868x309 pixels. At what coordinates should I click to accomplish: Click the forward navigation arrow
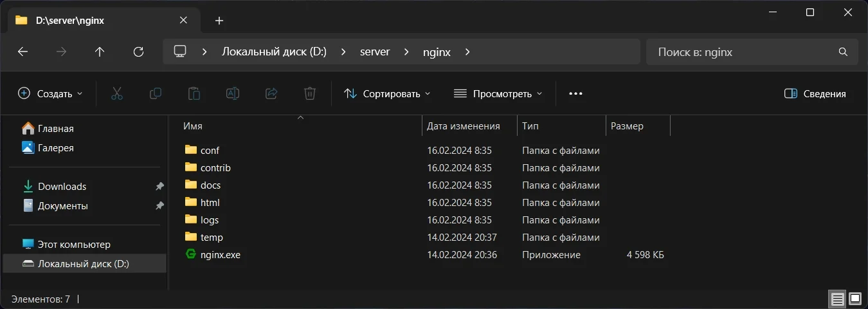61,52
